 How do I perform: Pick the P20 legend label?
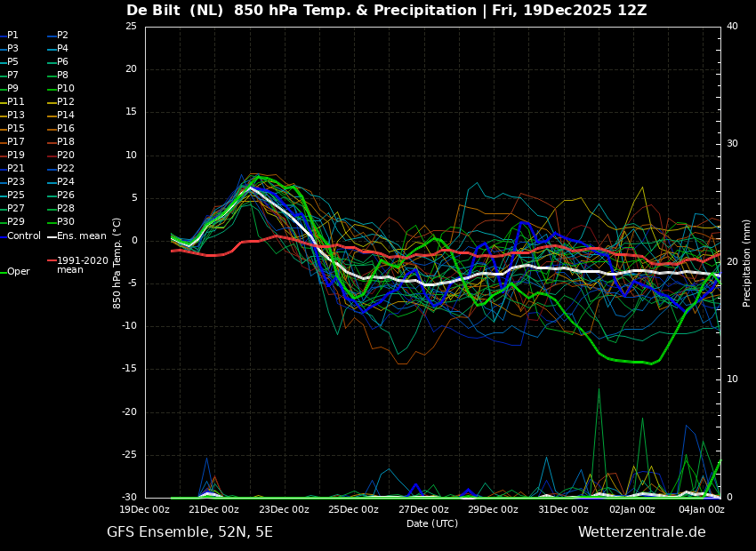click(66, 156)
